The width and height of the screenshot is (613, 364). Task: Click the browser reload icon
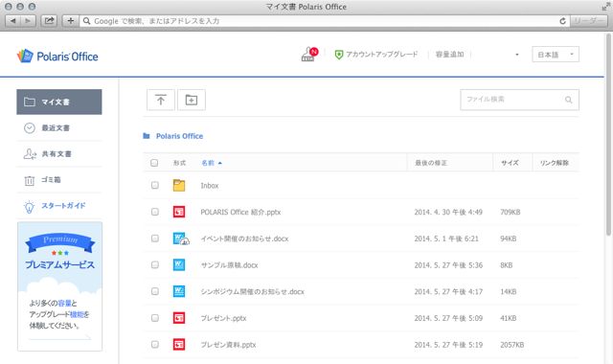click(x=562, y=21)
